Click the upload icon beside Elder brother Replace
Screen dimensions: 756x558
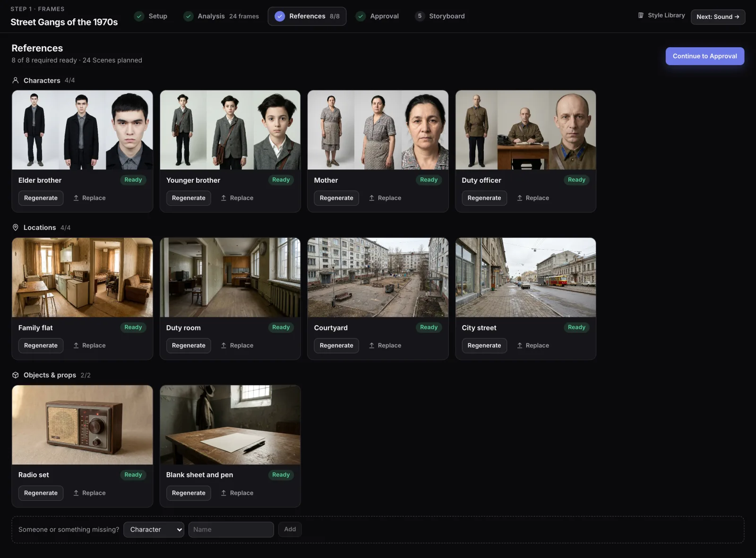(x=76, y=198)
